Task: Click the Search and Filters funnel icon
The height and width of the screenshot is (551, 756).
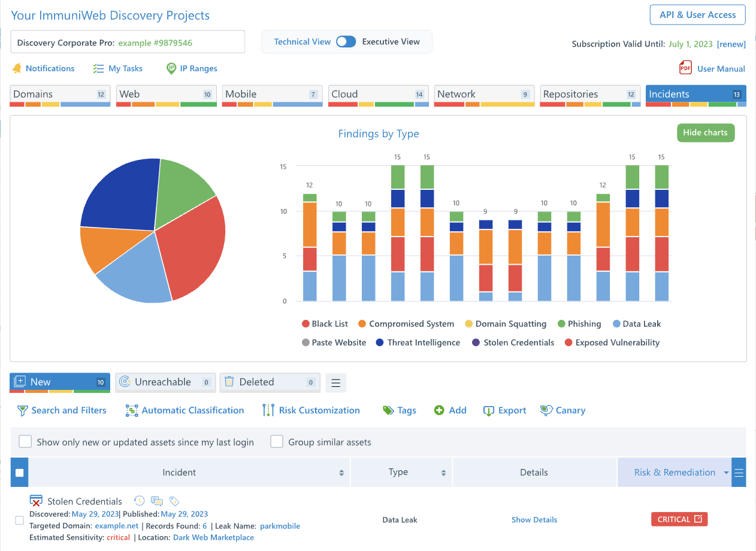Action: (x=23, y=411)
